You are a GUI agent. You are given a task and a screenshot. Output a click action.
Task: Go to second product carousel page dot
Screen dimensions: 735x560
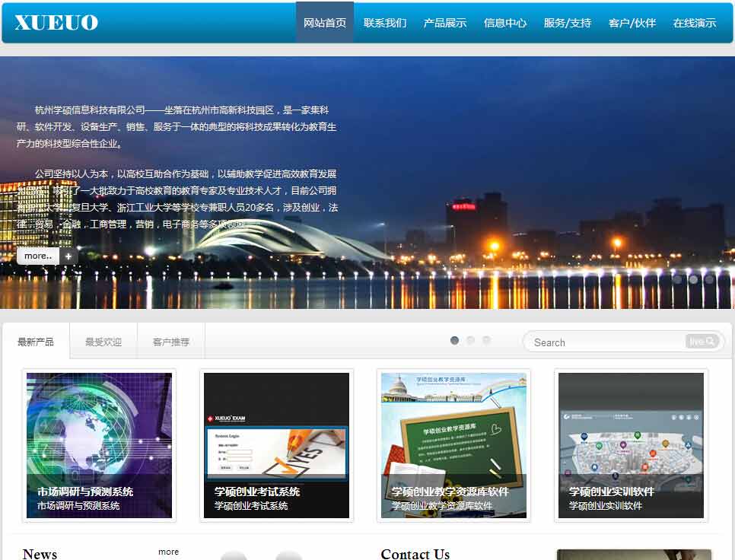[470, 340]
